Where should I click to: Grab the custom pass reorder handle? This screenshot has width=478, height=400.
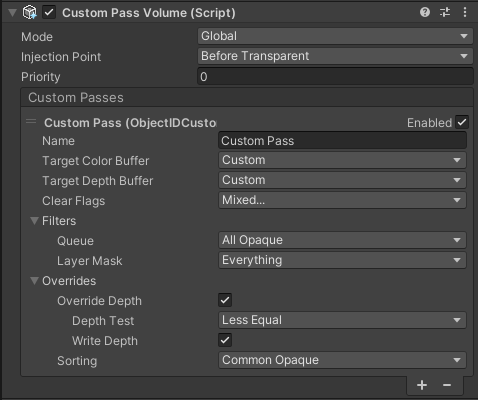click(31, 121)
